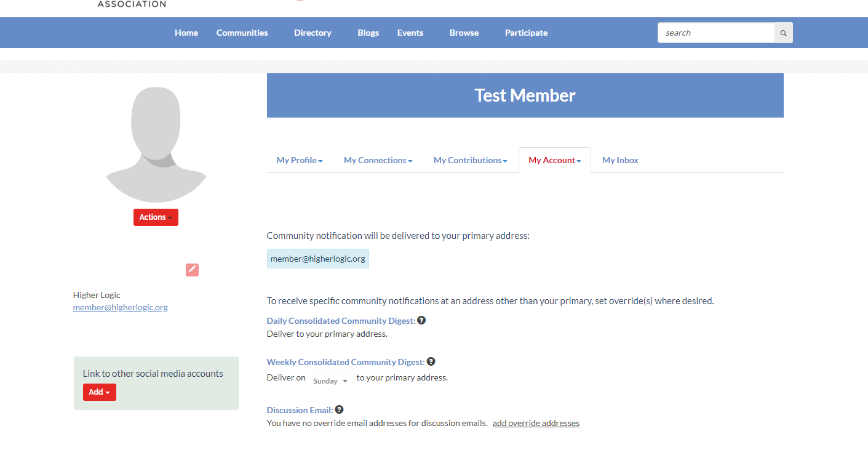Click the profile avatar placeholder image

coord(156,145)
